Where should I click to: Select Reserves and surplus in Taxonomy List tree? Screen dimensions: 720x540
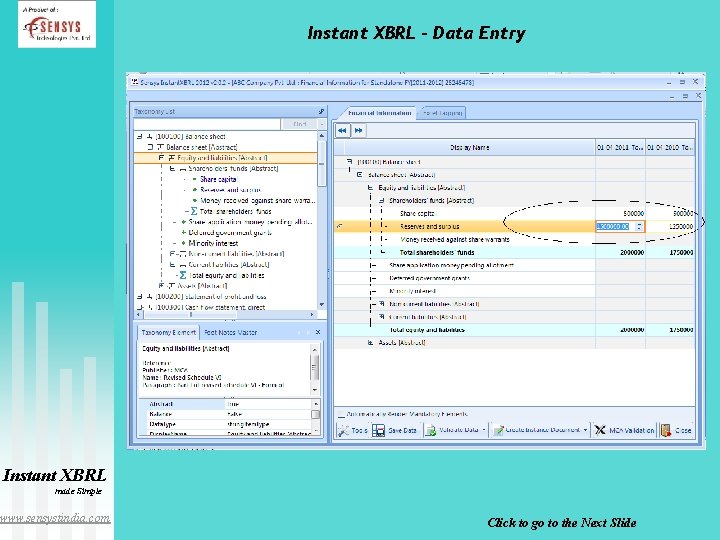click(231, 190)
